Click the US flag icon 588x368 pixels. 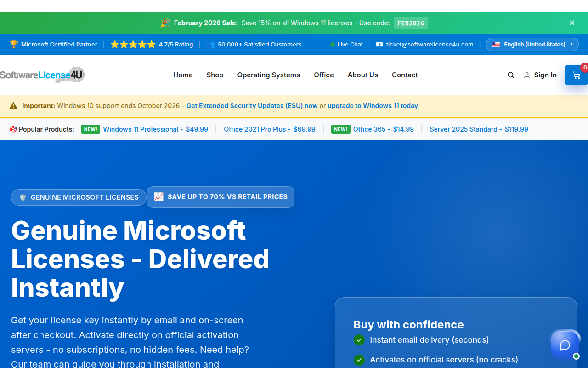pyautogui.click(x=496, y=45)
